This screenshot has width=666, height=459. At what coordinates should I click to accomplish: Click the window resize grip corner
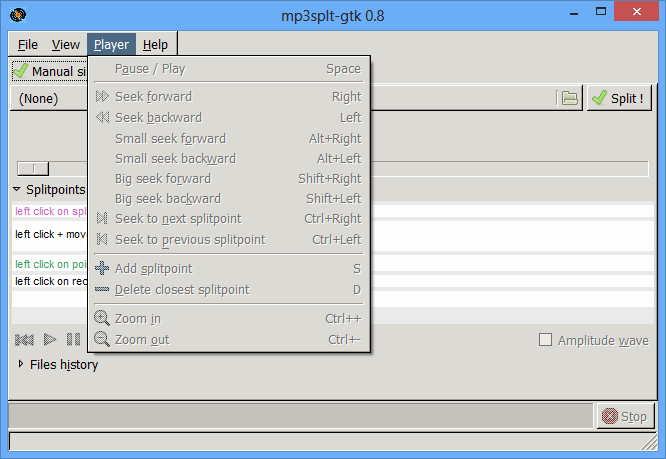click(x=649, y=443)
